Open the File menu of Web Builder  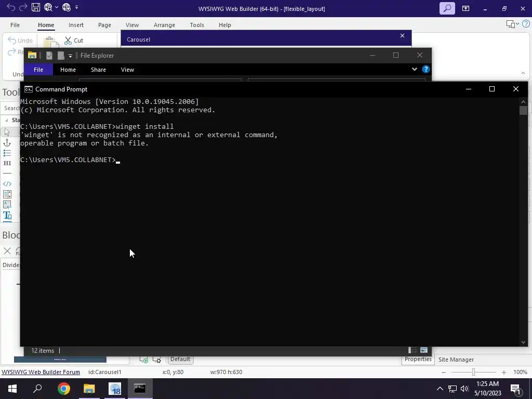[15, 25]
